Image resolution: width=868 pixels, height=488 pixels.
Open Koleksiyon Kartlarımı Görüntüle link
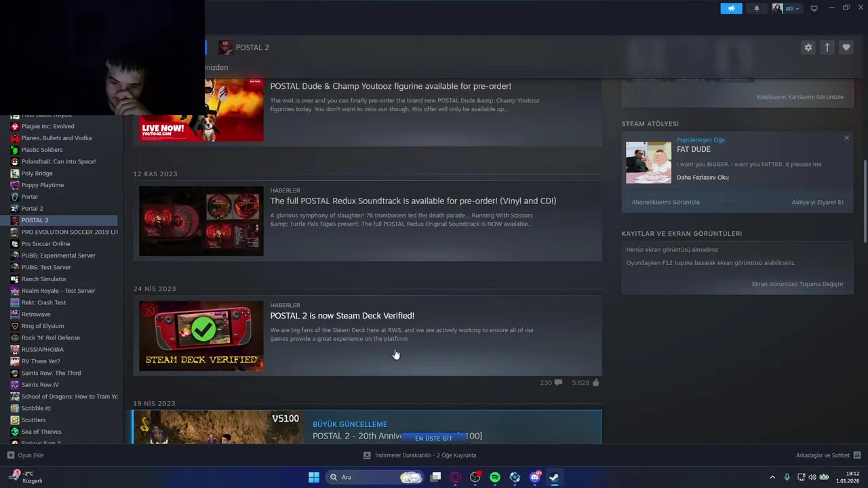[x=800, y=97]
